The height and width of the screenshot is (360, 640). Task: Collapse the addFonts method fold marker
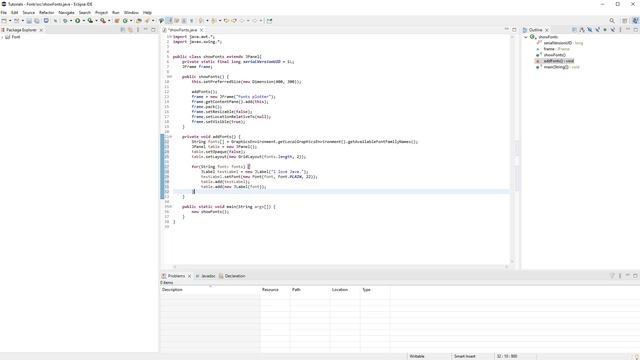click(171, 136)
